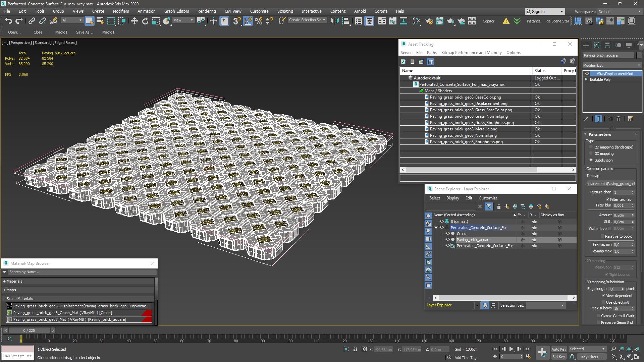Enable Use object mtl checkbox
Screen dimensions: 644x362
click(x=603, y=302)
